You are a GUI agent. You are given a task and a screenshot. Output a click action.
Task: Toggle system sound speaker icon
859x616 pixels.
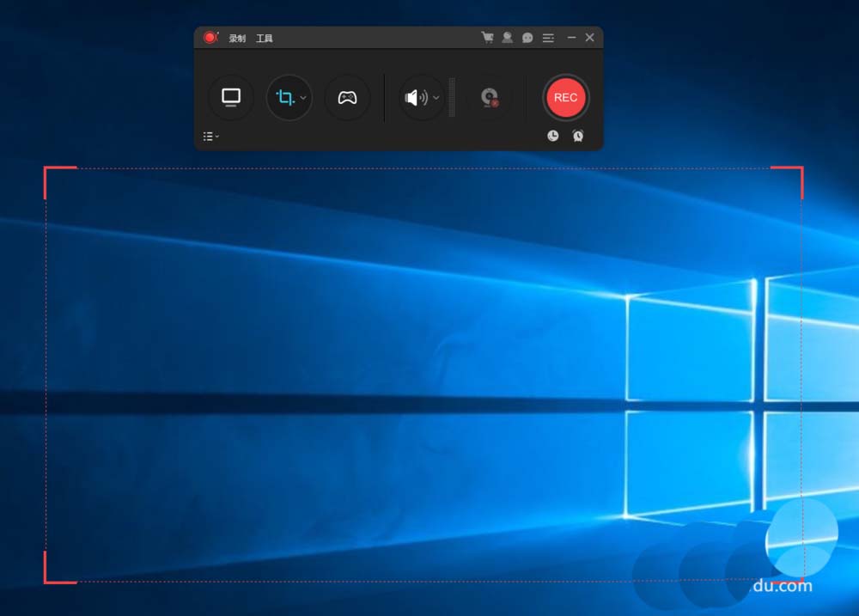click(416, 98)
